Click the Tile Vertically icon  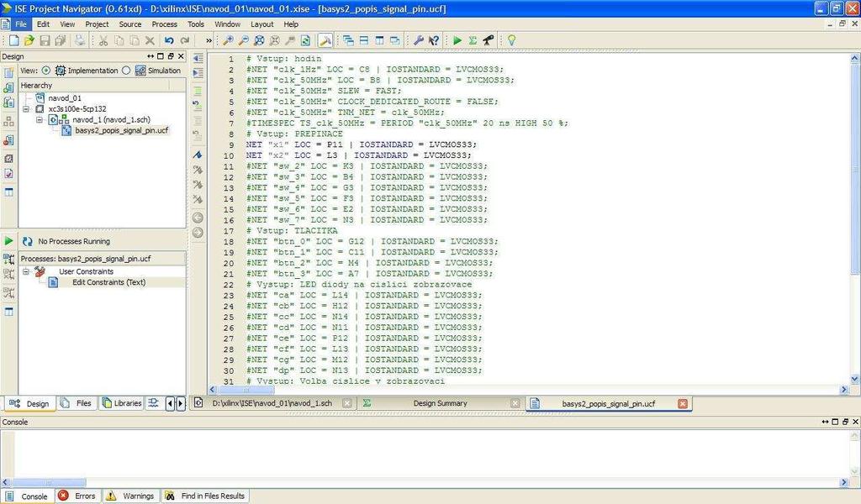pos(379,40)
